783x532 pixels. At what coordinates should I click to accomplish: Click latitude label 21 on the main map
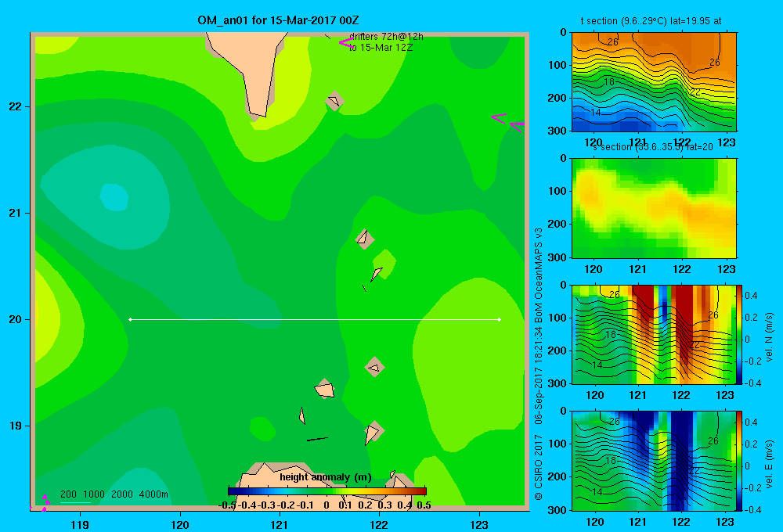(16, 213)
